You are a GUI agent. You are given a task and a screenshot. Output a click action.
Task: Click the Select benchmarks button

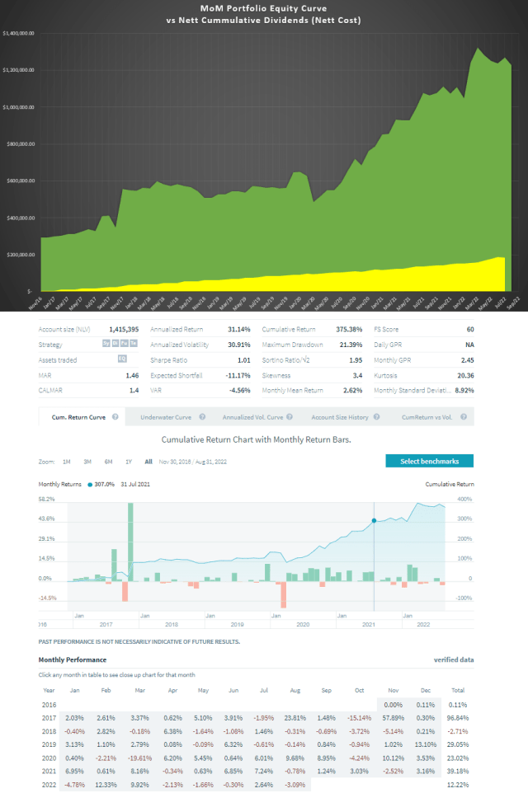(x=430, y=461)
